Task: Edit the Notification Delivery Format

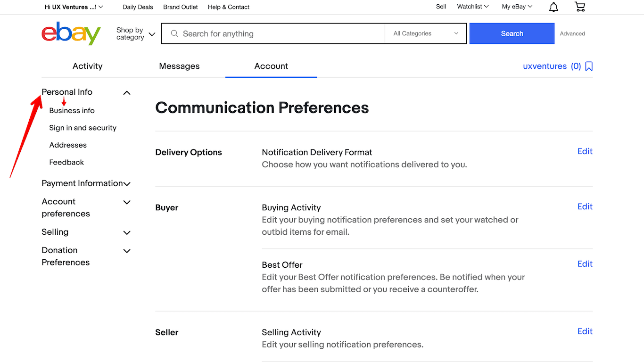Action: (585, 151)
